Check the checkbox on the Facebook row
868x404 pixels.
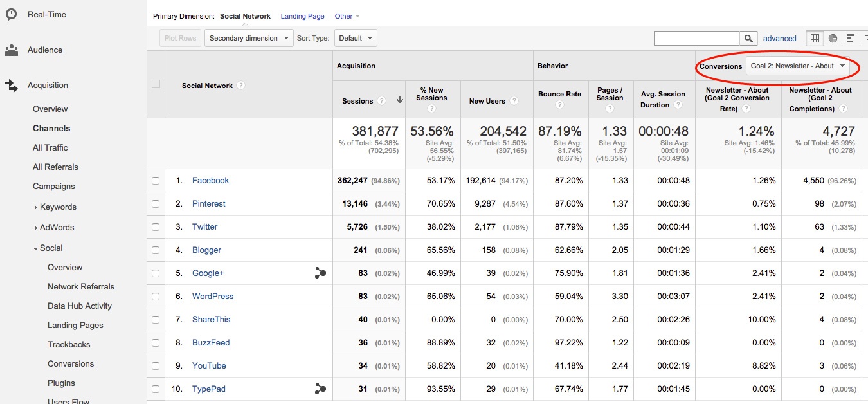tap(156, 180)
